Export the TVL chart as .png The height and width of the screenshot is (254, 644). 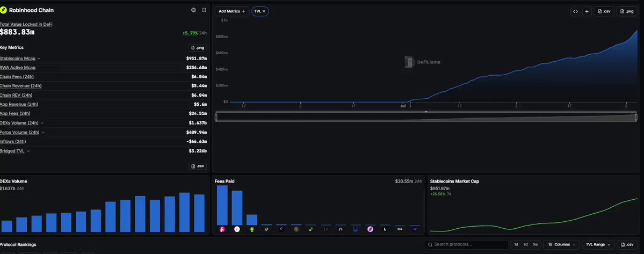tap(627, 11)
